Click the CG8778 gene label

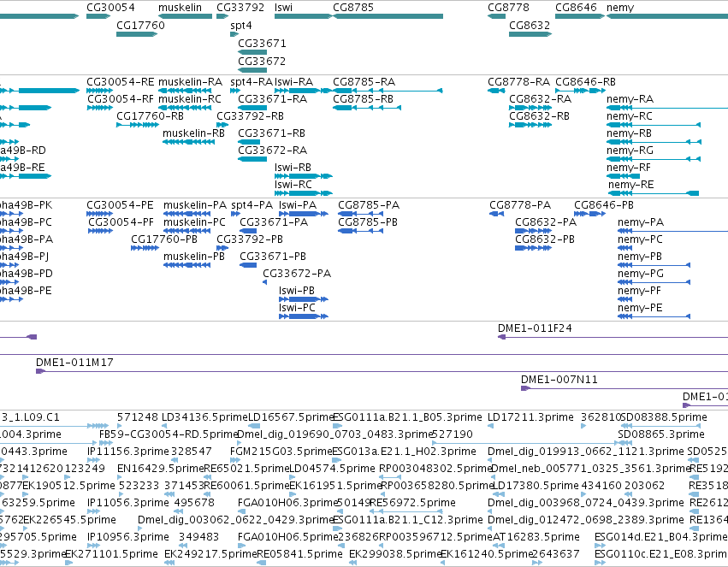(x=508, y=8)
